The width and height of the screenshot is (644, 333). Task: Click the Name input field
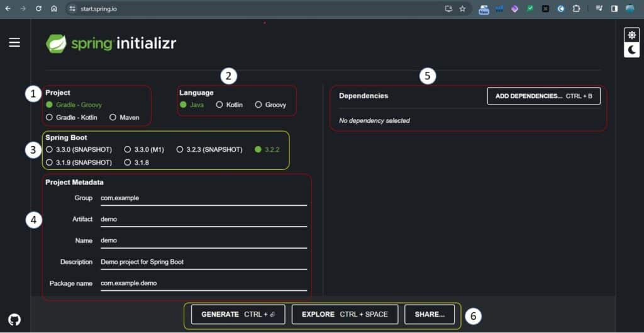(204, 240)
